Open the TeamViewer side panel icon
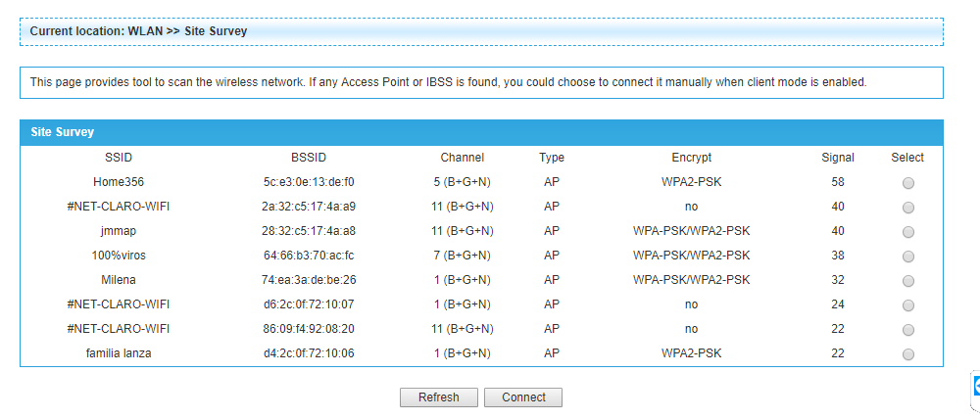 (976, 390)
